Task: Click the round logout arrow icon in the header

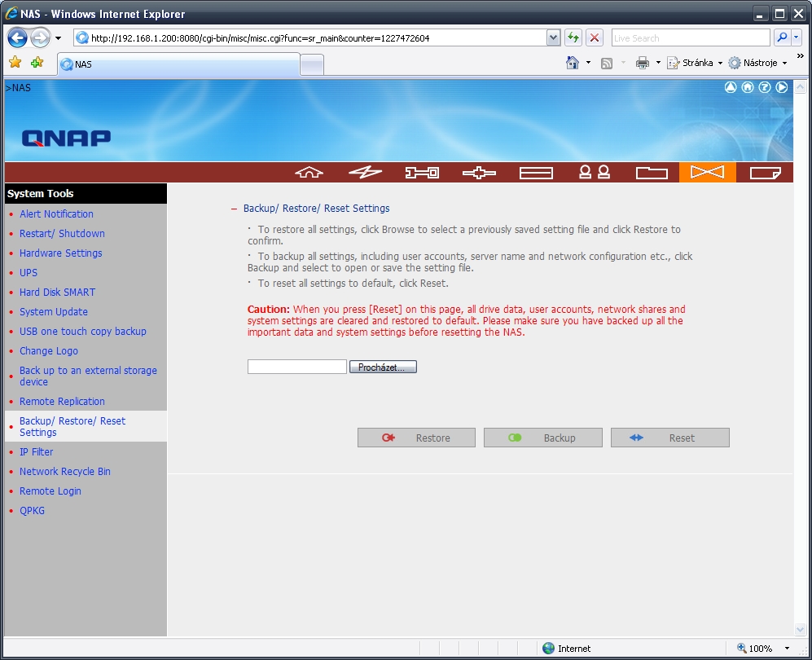Action: 781,87
